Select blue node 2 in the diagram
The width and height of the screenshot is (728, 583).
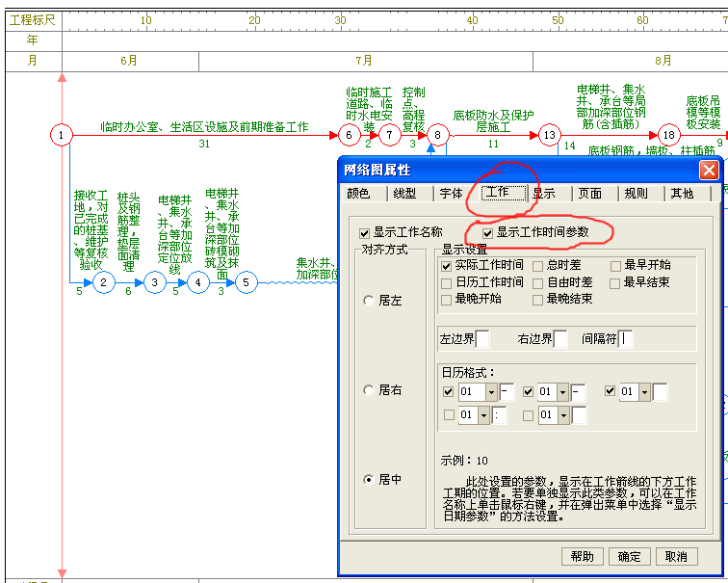[x=104, y=282]
